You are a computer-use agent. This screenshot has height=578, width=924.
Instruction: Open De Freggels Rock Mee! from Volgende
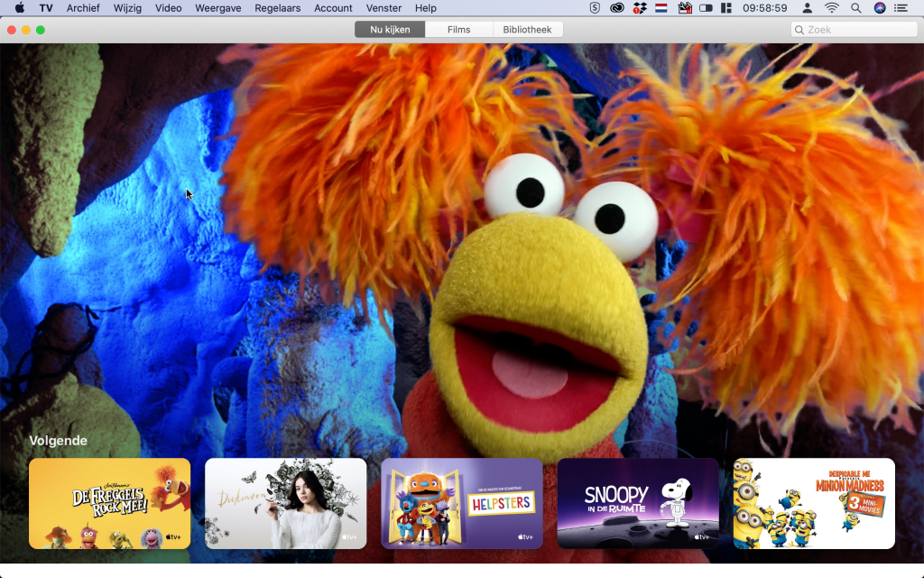pos(109,503)
